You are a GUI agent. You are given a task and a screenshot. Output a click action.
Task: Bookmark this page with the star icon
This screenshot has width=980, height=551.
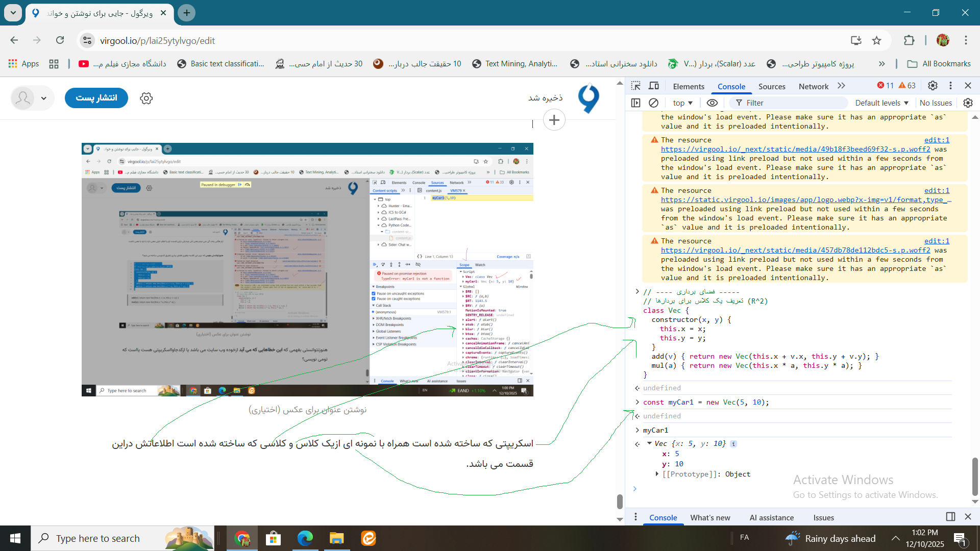tap(877, 40)
